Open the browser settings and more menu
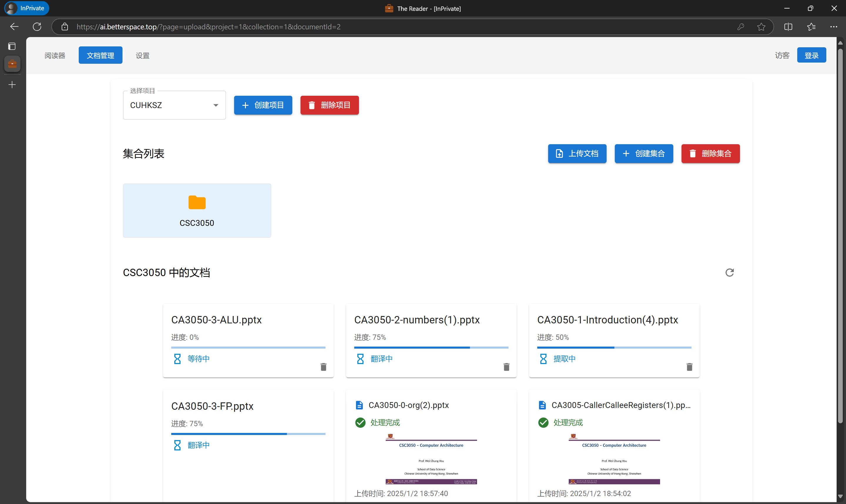Screen dimensions: 846x504 pos(833,27)
